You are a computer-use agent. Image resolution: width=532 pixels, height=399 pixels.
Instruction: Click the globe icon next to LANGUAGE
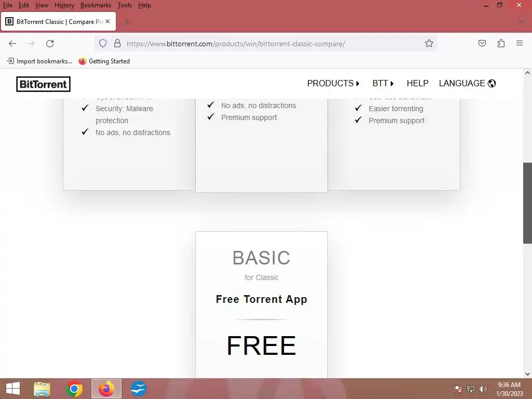[491, 84]
